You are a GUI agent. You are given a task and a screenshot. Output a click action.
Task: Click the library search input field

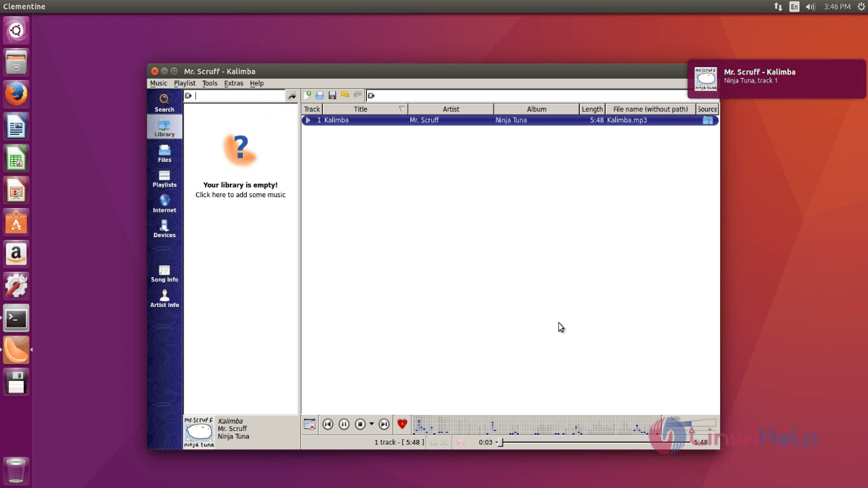tap(240, 96)
